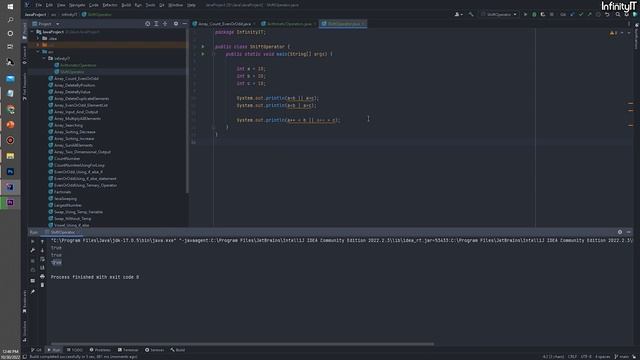The height and width of the screenshot is (360, 640).
Task: Open Project panel gear options
Action: click(x=176, y=24)
